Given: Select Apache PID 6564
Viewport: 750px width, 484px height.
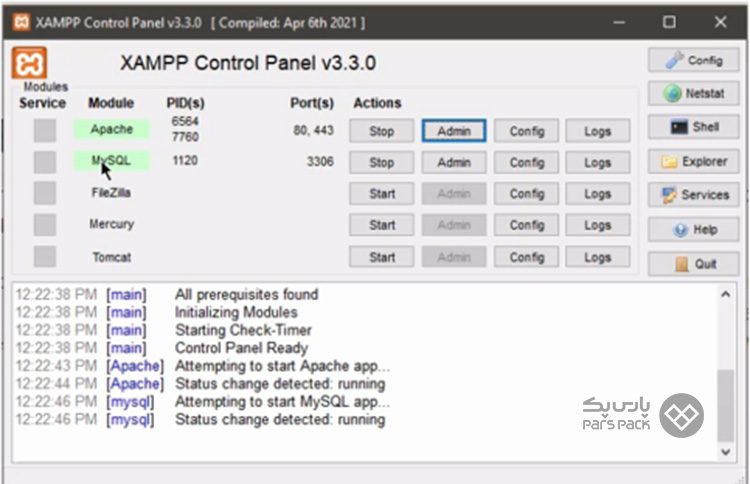Looking at the screenshot, I should 185,121.
